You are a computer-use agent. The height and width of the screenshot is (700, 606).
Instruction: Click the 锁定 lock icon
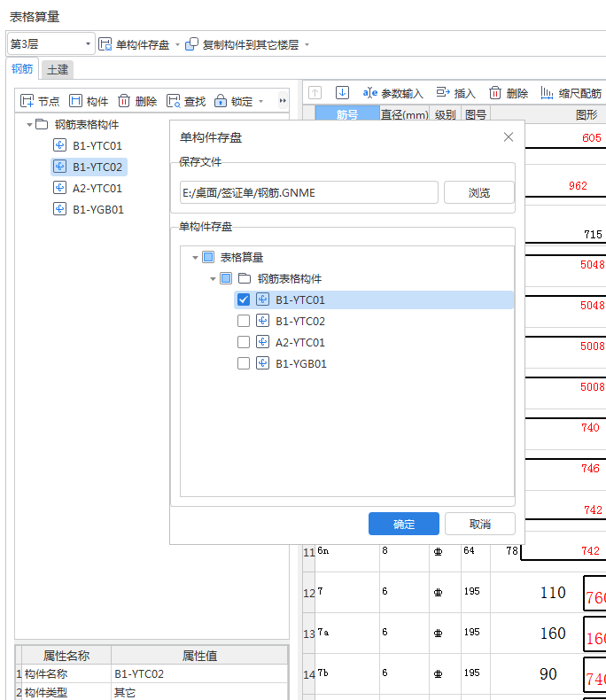coord(221,101)
